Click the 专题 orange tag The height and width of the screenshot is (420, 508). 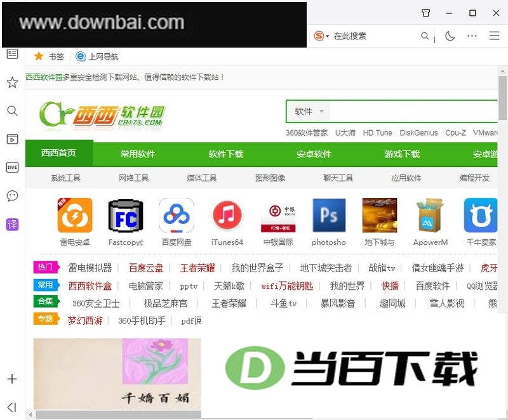click(46, 318)
